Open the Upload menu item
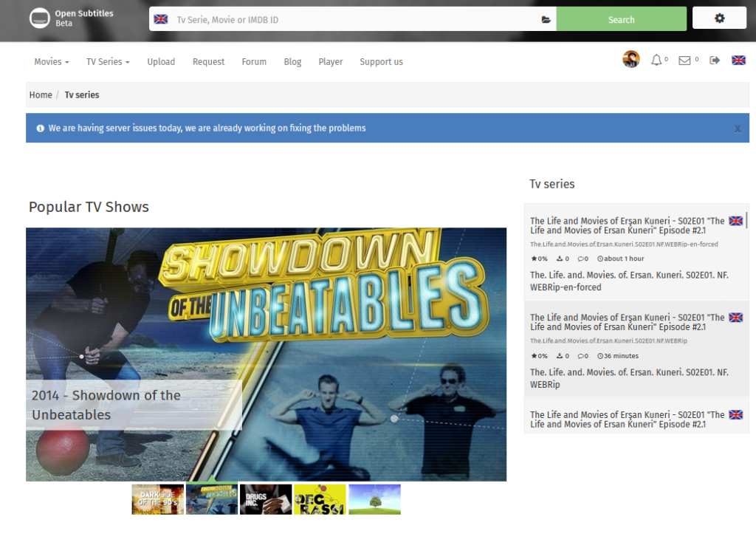This screenshot has height=534, width=756. 161,62
